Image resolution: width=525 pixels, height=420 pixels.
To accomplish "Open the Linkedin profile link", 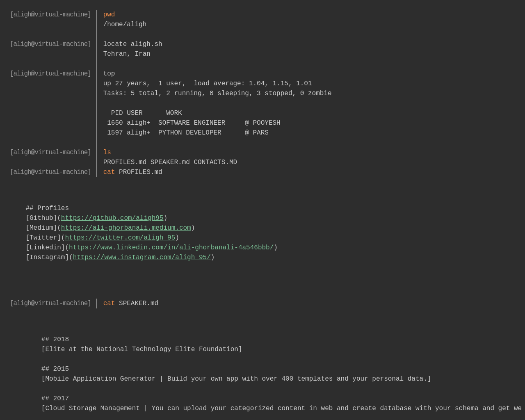I will tap(171, 248).
